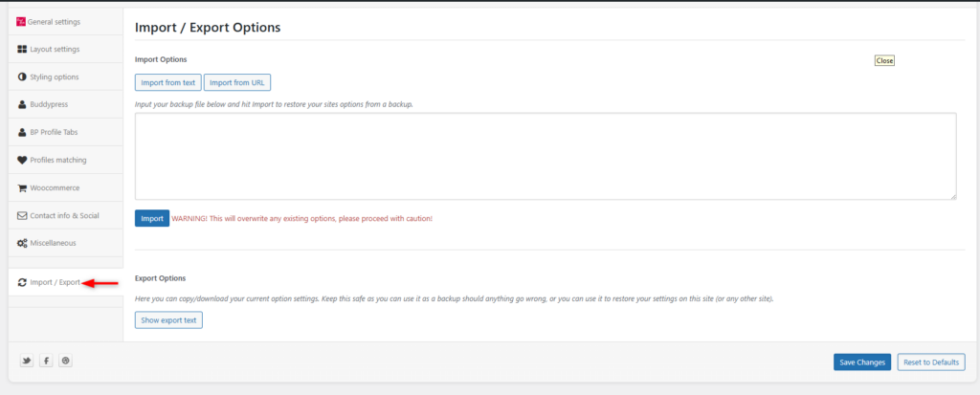Open Miscellaneous settings tab
The width and height of the screenshot is (980, 395).
53,243
